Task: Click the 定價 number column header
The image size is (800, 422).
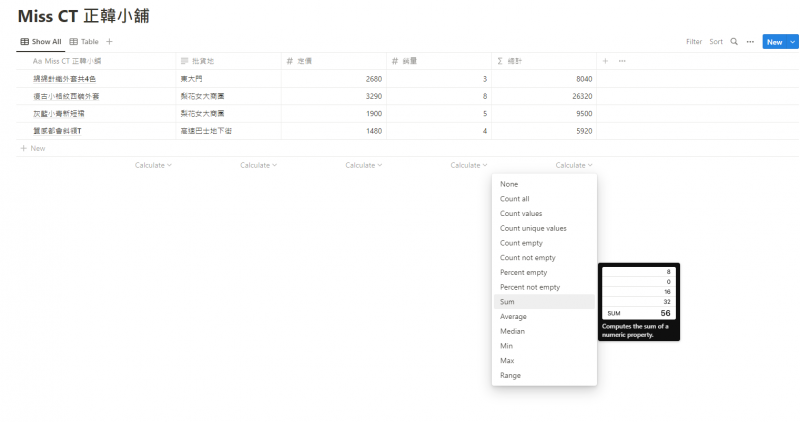Action: tap(334, 61)
